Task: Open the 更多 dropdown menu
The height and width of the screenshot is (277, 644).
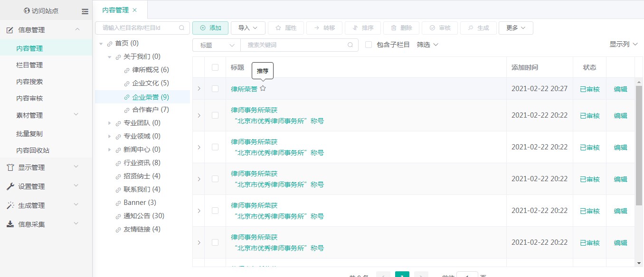Action: (x=516, y=28)
